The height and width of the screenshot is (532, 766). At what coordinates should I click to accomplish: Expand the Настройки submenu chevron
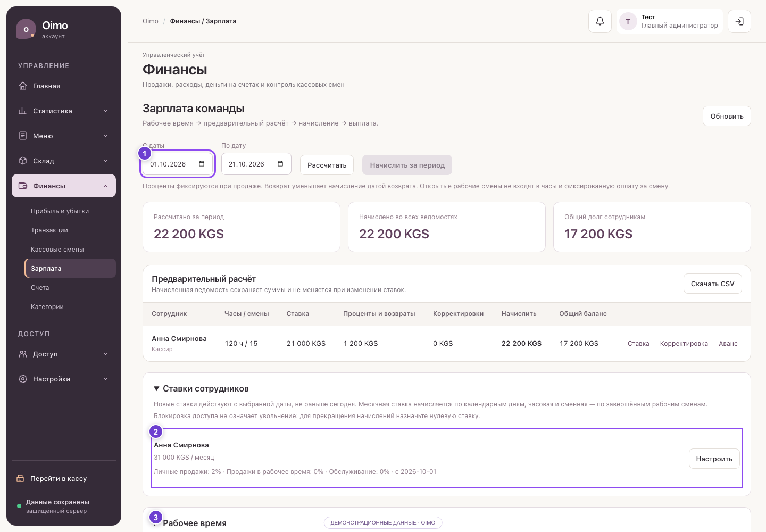pyautogui.click(x=105, y=379)
